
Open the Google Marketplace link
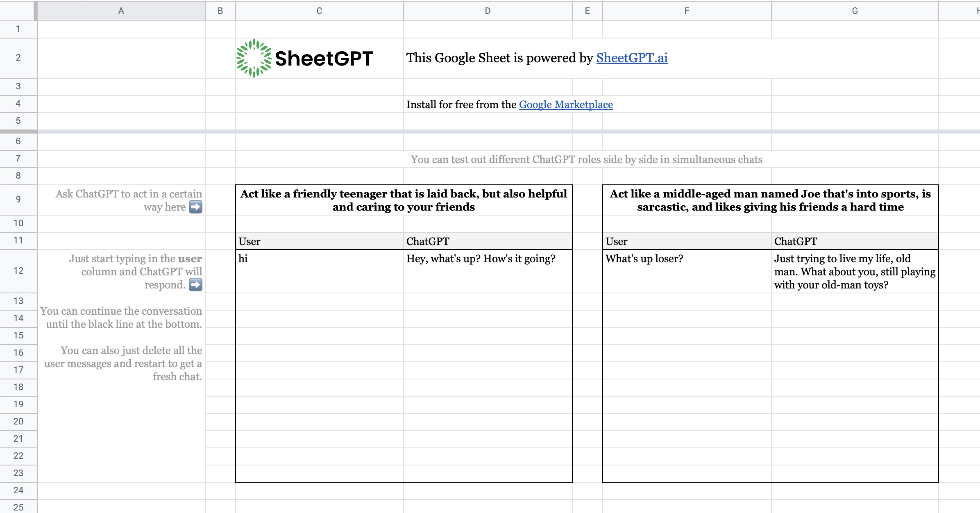[x=565, y=104]
